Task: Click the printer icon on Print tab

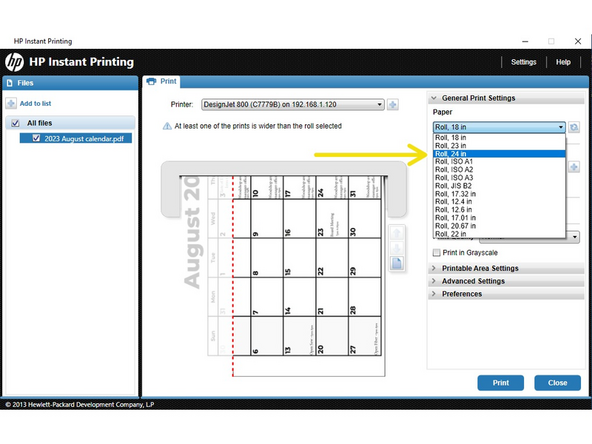Action: [151, 81]
